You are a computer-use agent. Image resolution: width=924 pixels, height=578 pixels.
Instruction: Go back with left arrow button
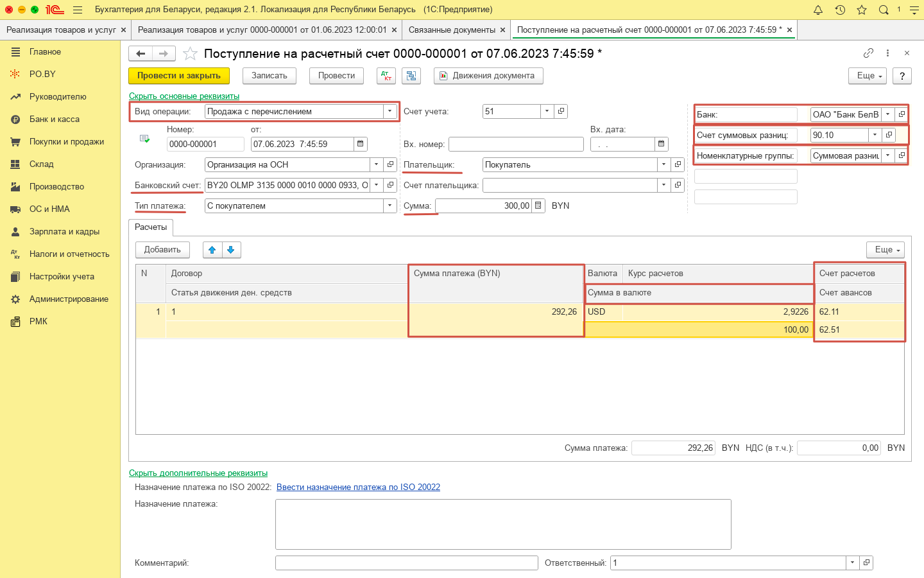[x=141, y=54]
